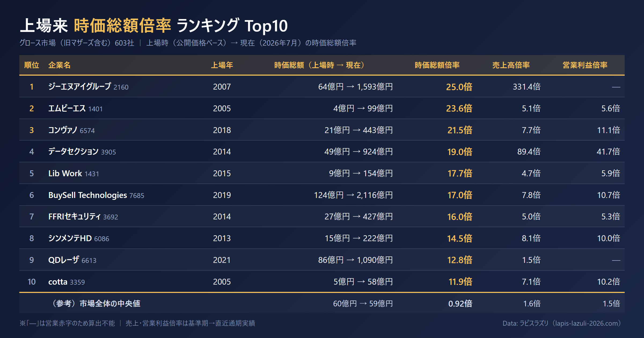Image resolution: width=644 pixels, height=338 pixels.
Task: Click the 60億円 → 59億円 median value
Action: (363, 303)
